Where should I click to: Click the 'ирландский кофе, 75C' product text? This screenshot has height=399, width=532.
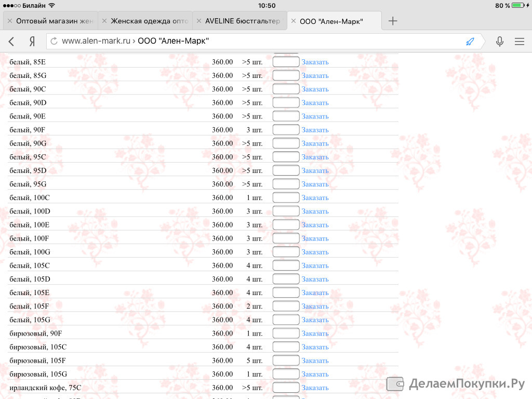(46, 388)
